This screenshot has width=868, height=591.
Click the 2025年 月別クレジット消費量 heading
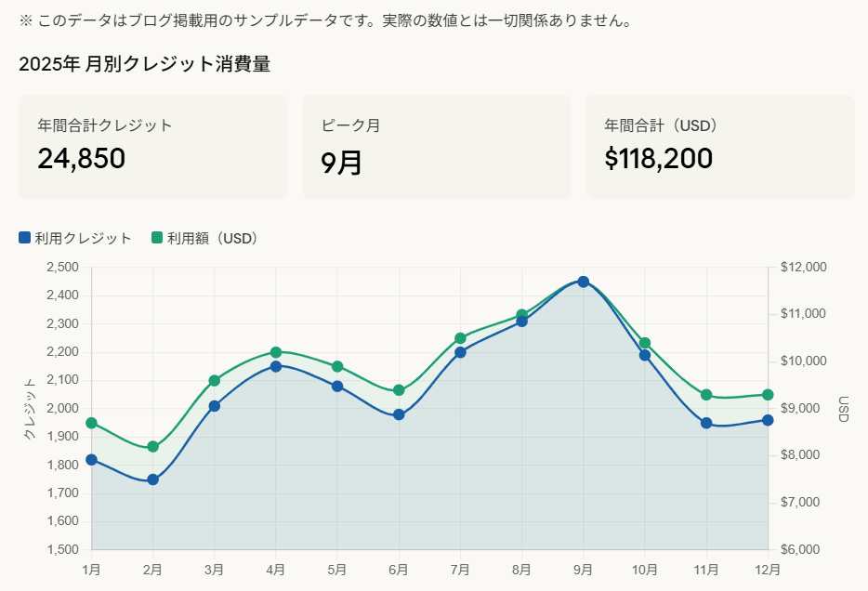pos(145,64)
